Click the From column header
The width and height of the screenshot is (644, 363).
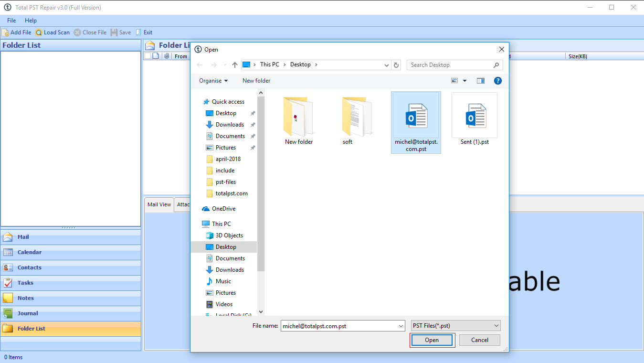(181, 56)
